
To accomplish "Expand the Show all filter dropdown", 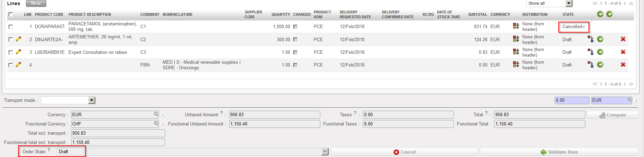I will tap(569, 3).
